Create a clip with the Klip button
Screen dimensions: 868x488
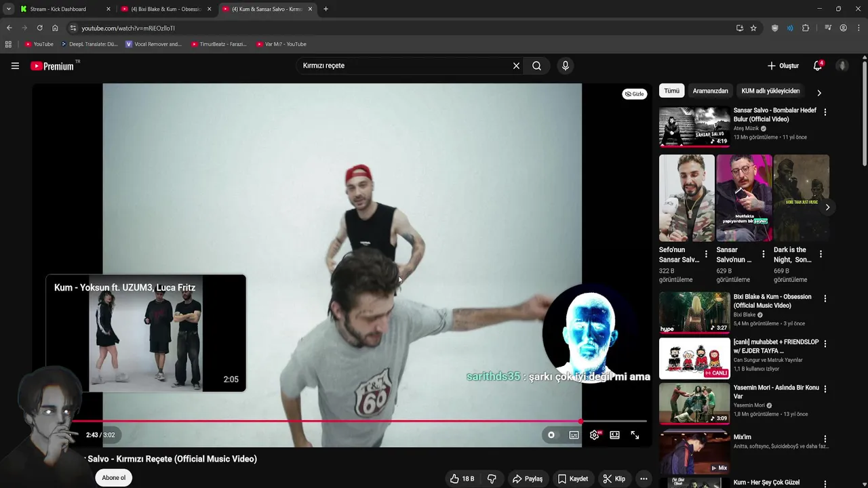click(x=614, y=479)
